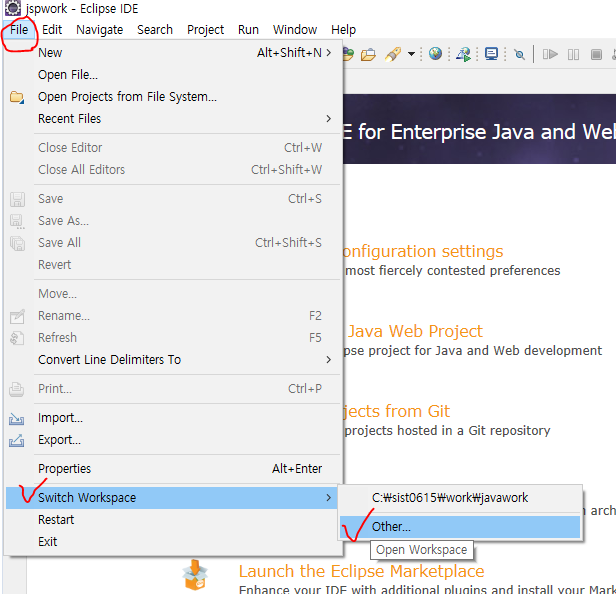Click the icon beside Rename
The height and width of the screenshot is (594, 616).
[x=17, y=316]
